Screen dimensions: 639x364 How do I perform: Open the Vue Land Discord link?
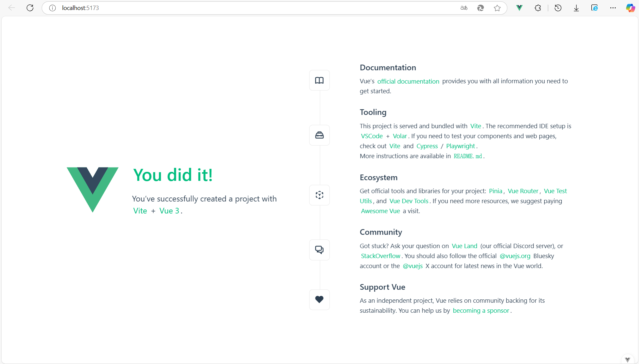click(x=464, y=246)
